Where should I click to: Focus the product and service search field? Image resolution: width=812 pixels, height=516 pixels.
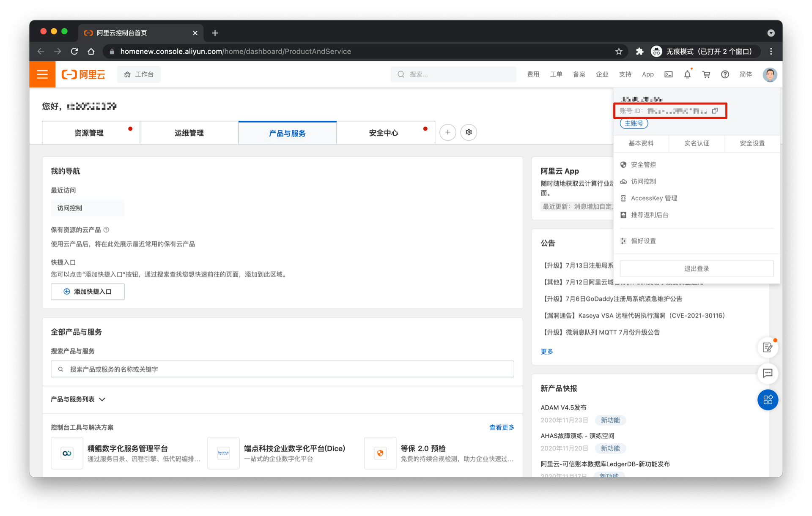283,369
